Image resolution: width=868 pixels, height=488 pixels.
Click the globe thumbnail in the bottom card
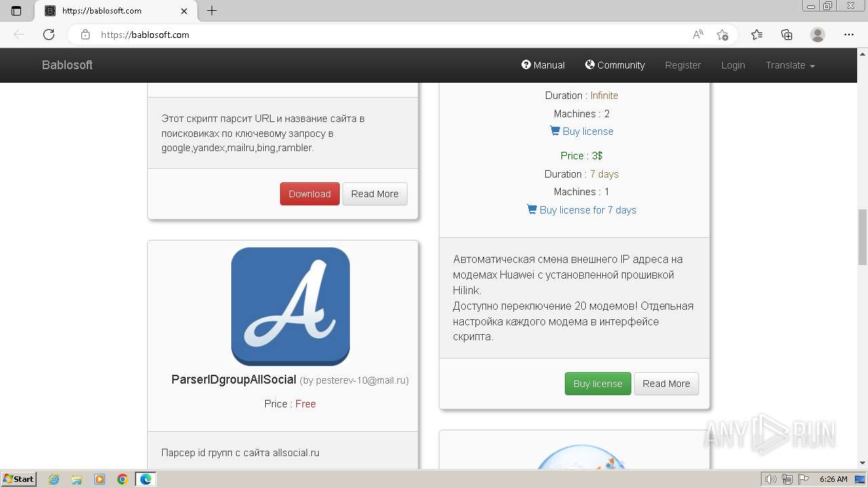tap(582, 455)
